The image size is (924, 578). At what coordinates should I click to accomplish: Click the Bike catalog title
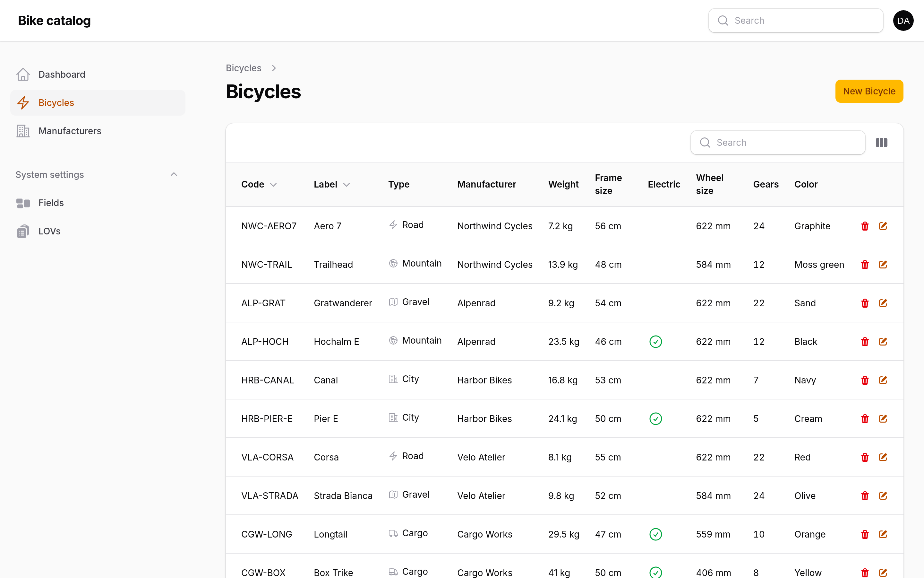tap(54, 21)
